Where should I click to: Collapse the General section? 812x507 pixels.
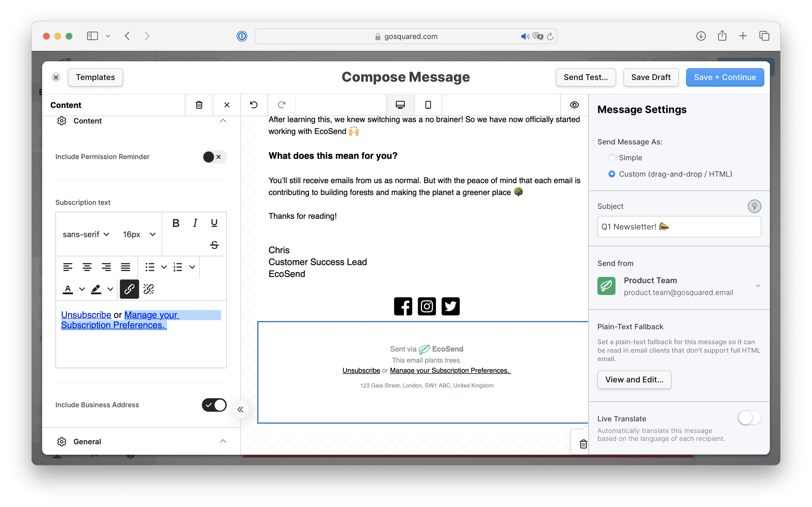point(223,441)
